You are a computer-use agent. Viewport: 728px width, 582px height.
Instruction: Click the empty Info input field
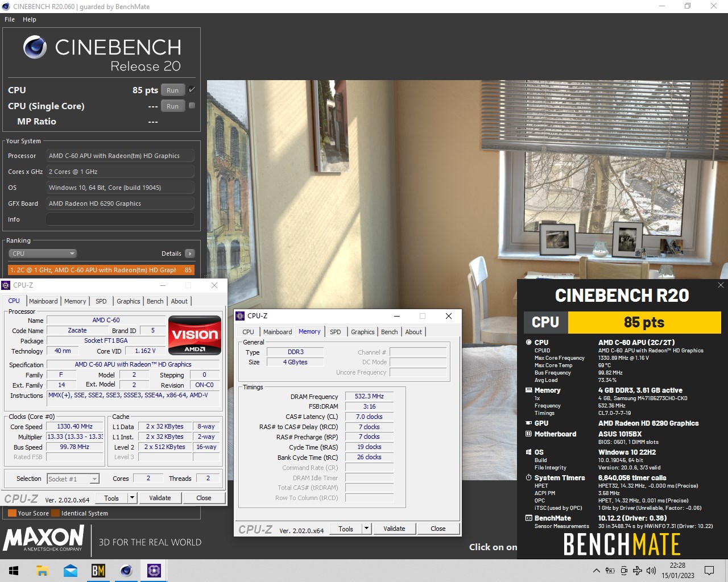point(120,219)
